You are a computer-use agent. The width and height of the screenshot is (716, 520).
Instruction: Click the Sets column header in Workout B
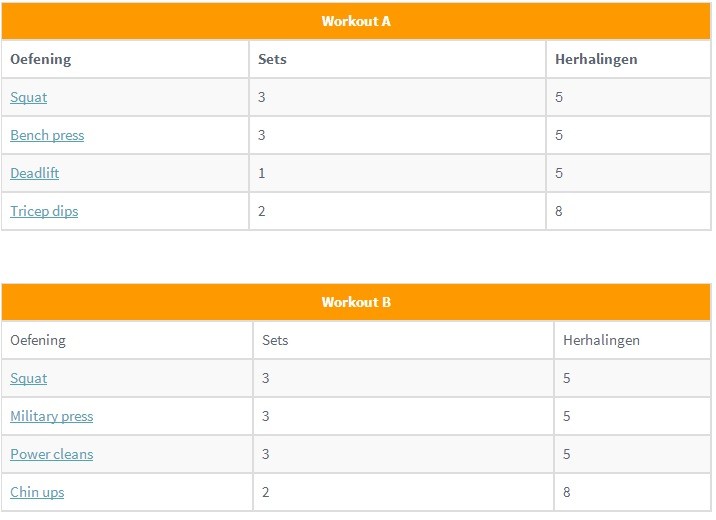coord(275,340)
